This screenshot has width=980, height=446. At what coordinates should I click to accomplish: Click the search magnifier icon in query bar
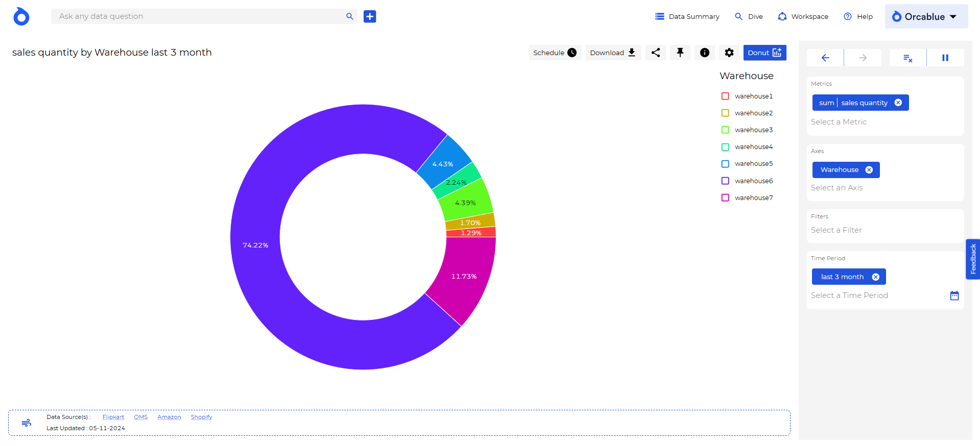(350, 16)
